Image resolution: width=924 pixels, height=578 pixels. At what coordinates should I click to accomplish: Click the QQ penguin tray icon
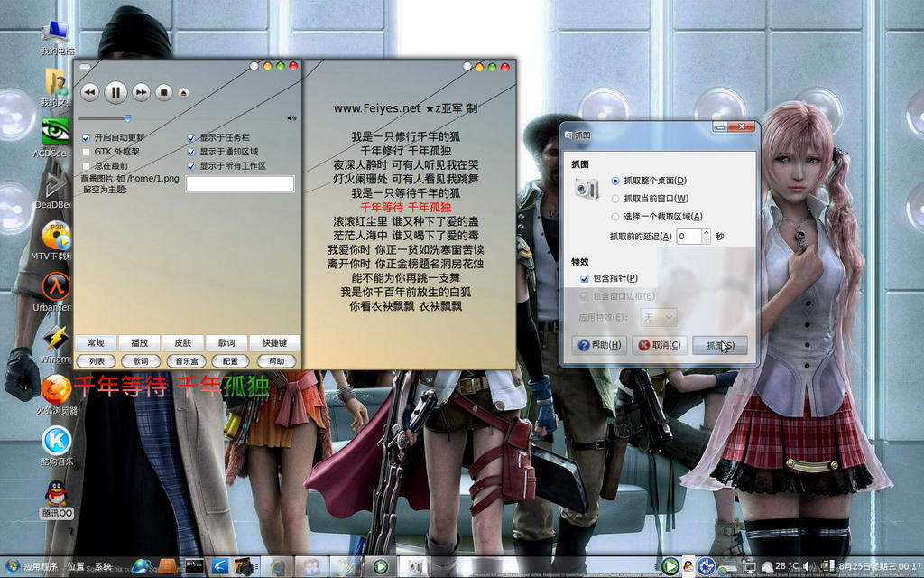tap(688, 567)
